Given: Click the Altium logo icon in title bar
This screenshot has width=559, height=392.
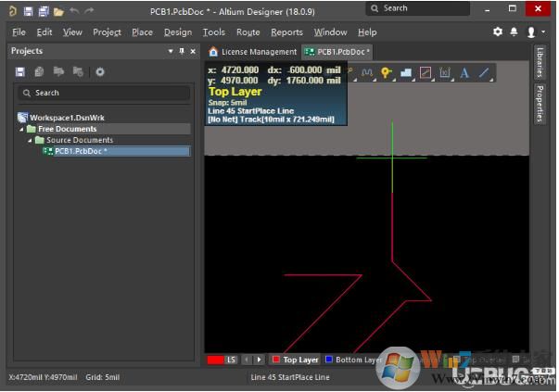Looking at the screenshot, I should click(x=13, y=11).
